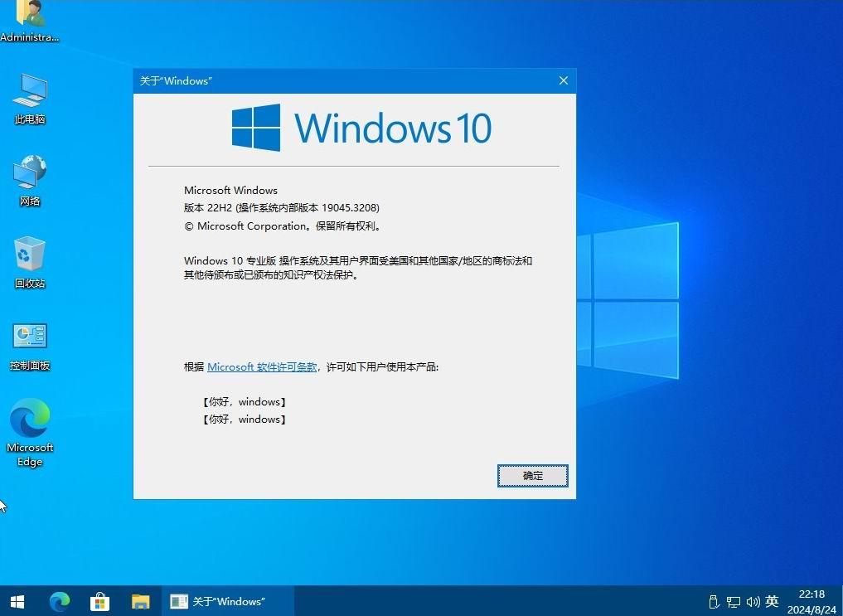843x616 pixels.
Task: Click the Windows Start button
Action: pyautogui.click(x=17, y=601)
